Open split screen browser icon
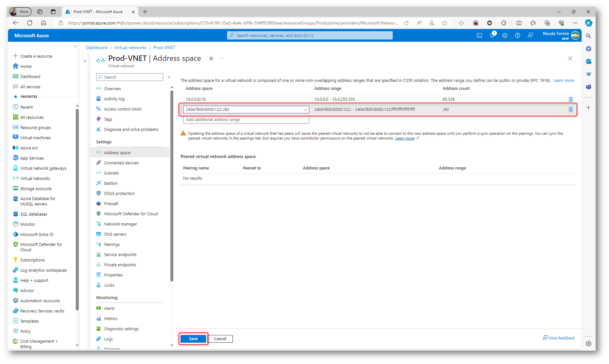Viewport: 609px width, 364px height. (x=519, y=23)
